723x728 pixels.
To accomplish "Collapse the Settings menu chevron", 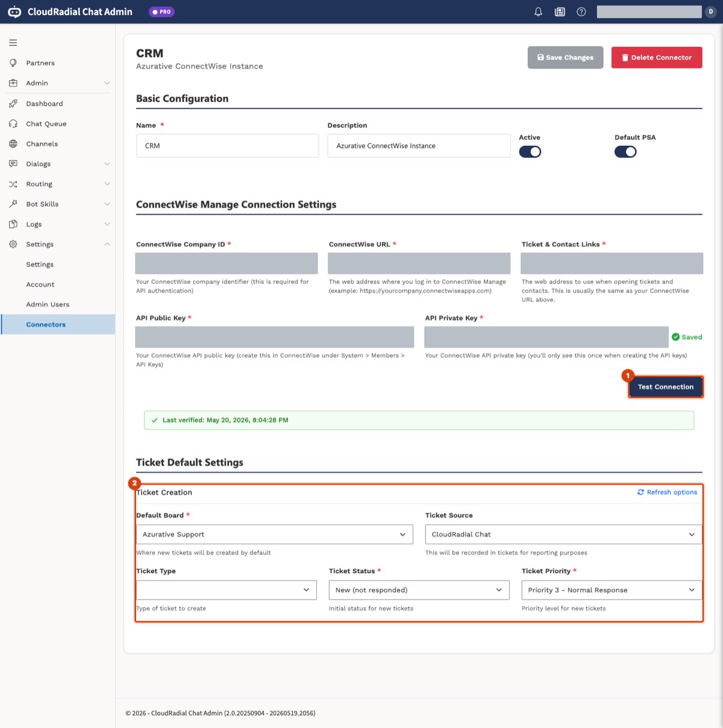I will click(x=107, y=244).
